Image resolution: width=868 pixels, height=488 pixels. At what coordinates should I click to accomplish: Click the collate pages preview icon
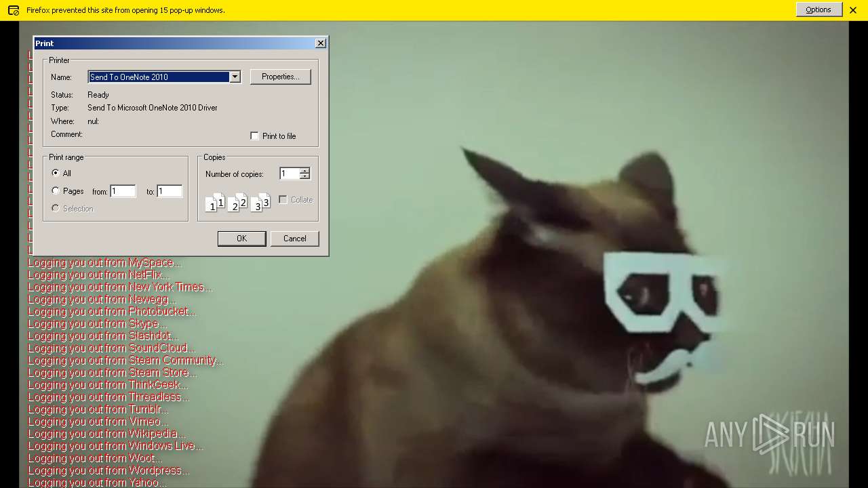coord(237,202)
